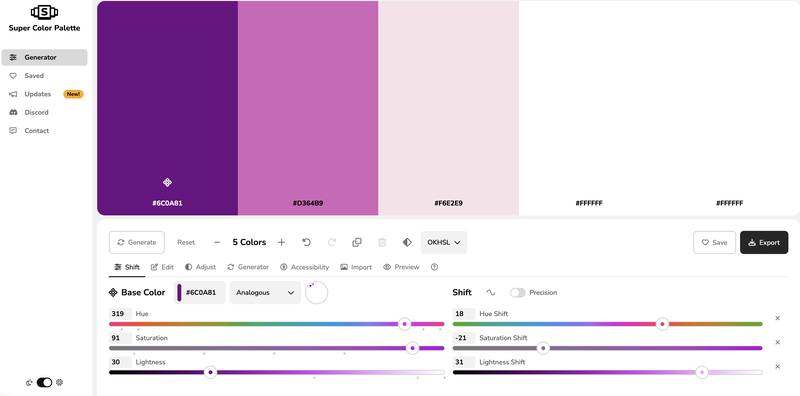Switch to the Import tab
800x396 pixels.
pos(356,267)
